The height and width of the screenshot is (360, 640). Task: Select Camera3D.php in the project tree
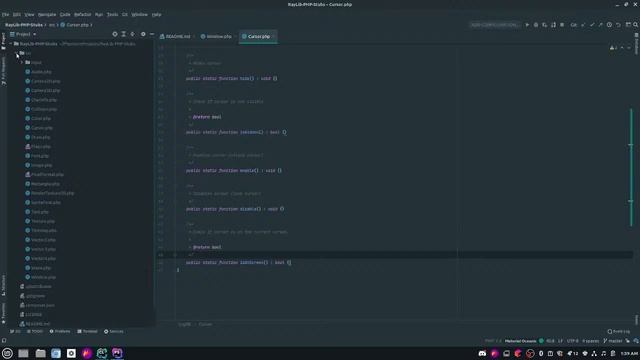pos(42,91)
